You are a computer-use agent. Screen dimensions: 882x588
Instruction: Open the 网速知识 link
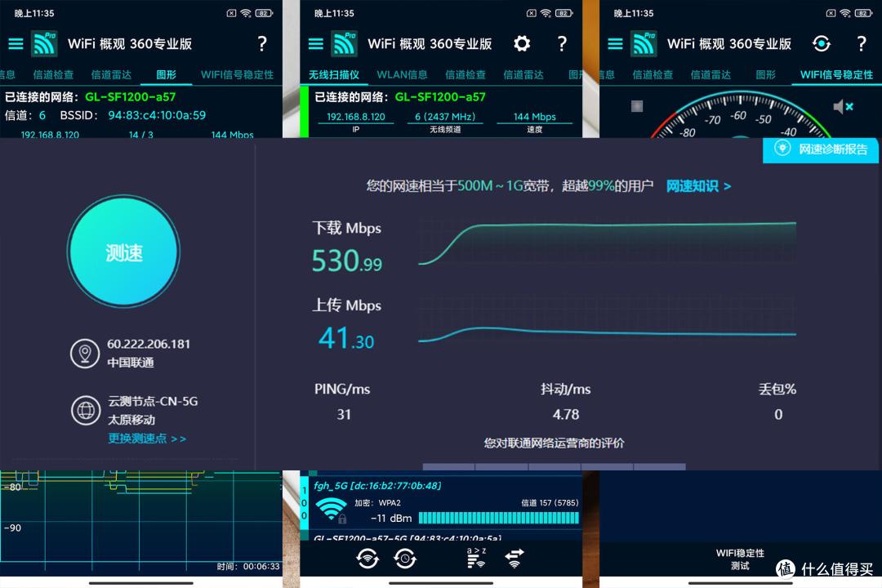click(x=698, y=186)
